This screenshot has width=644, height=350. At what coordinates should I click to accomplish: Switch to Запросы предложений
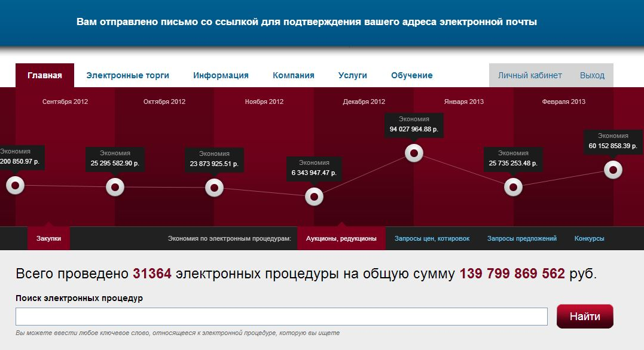click(522, 238)
